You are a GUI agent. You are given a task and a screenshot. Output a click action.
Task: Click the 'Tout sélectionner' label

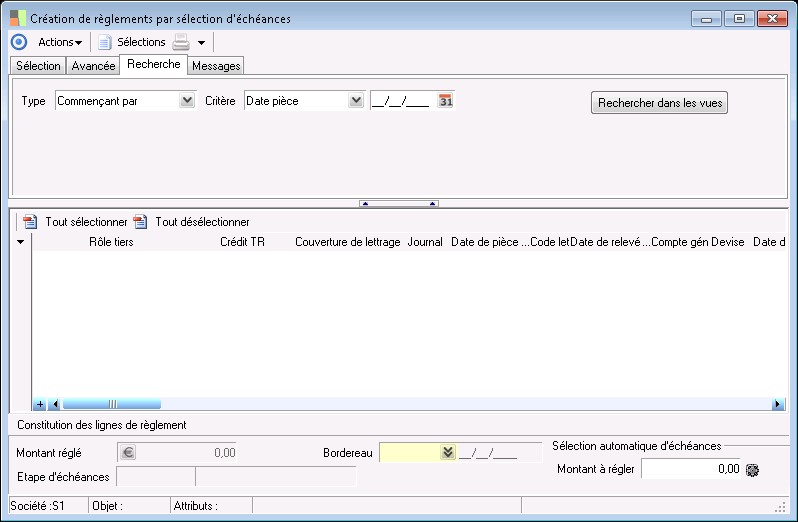86,222
